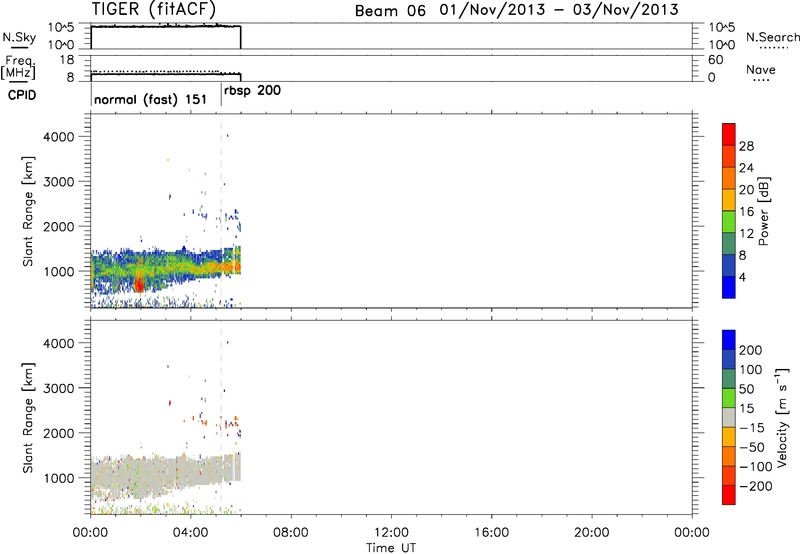
Task: Click the 60 right-axis label of the frequency panel
Action: click(x=716, y=60)
